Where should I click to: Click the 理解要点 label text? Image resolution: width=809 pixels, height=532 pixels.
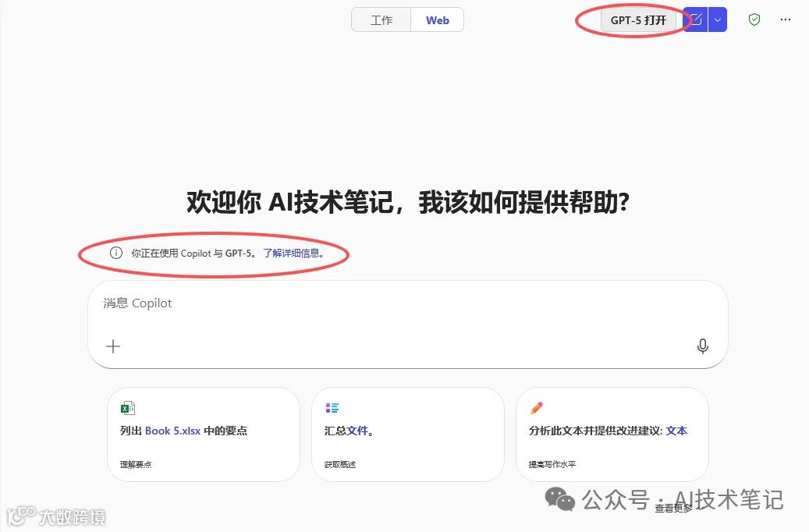tap(136, 464)
